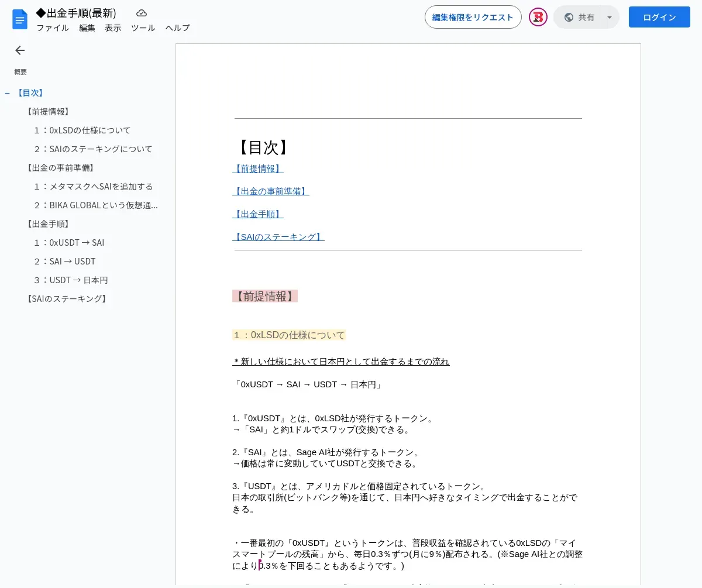Open the 編集 menu
This screenshot has width=702, height=588.
87,27
